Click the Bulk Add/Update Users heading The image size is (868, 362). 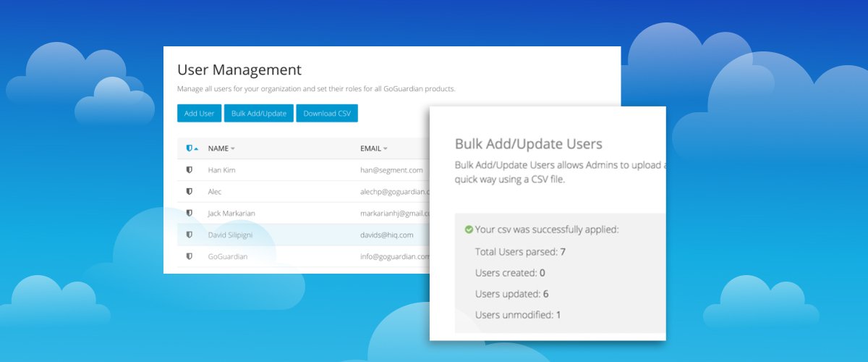528,143
